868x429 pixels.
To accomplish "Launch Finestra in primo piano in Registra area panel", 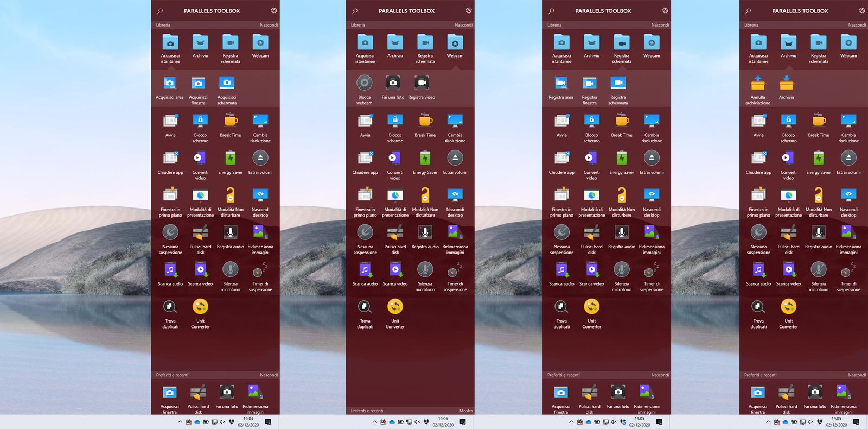I will coord(561,203).
